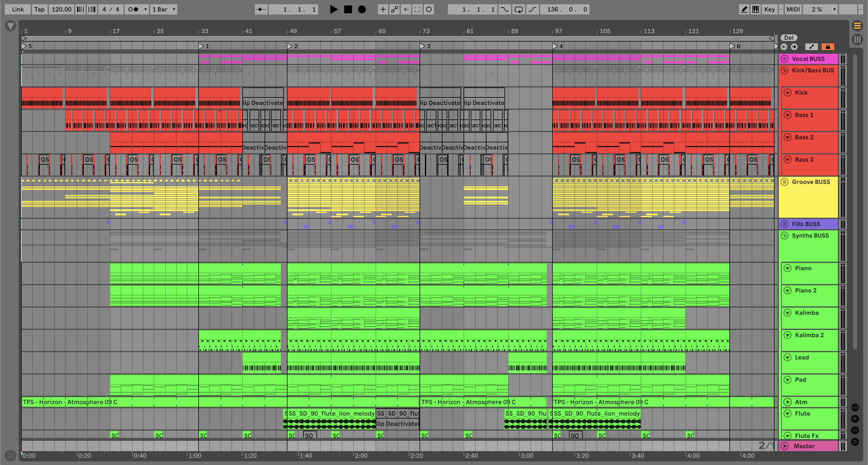
Task: Toggle the computer MIDI keyboard icon
Action: coord(756,9)
